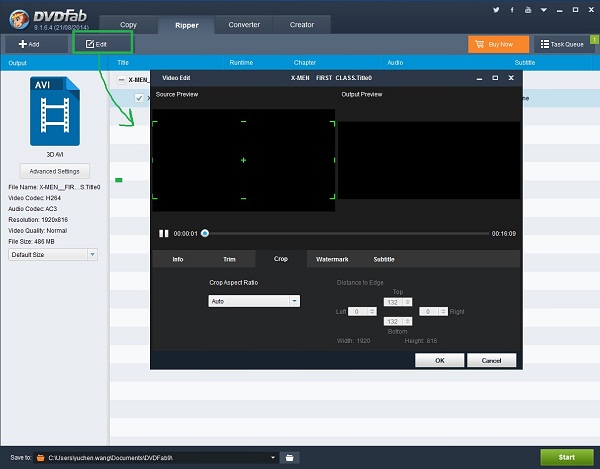Click the Runtime column header
The image size is (600, 469).
click(x=241, y=62)
